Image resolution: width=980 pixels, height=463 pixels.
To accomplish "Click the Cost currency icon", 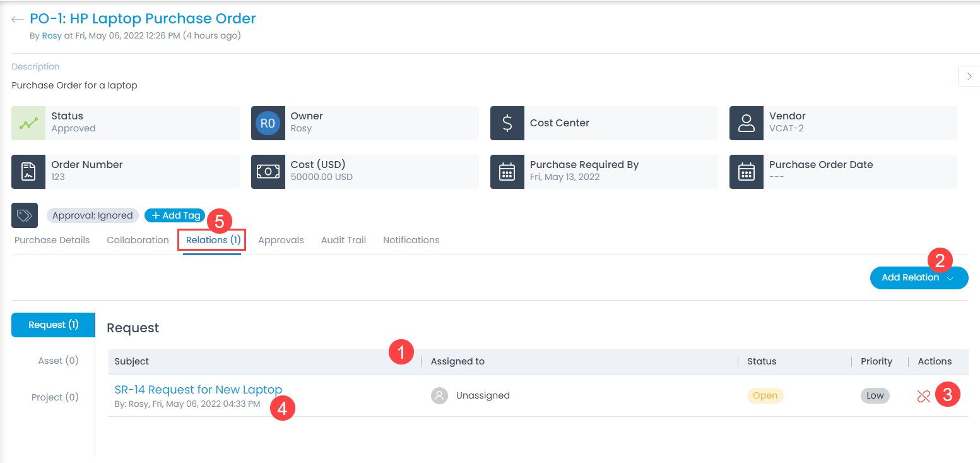I will click(x=268, y=171).
